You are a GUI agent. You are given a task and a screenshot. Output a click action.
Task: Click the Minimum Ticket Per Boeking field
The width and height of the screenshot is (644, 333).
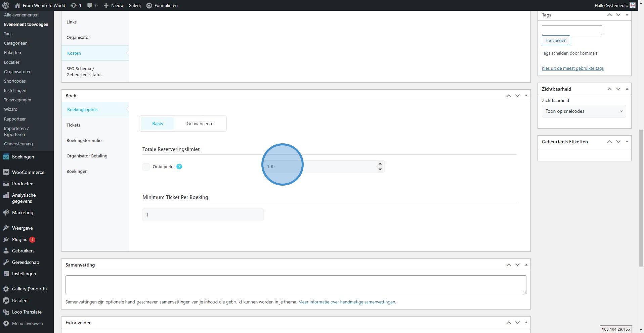[x=203, y=215]
